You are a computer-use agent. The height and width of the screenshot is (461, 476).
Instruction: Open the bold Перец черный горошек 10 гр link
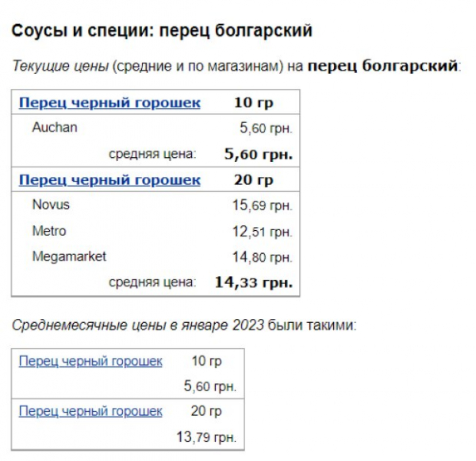pos(109,102)
